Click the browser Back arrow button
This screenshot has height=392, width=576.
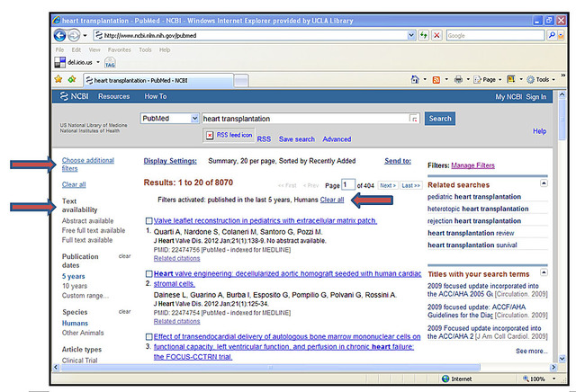pyautogui.click(x=60, y=36)
